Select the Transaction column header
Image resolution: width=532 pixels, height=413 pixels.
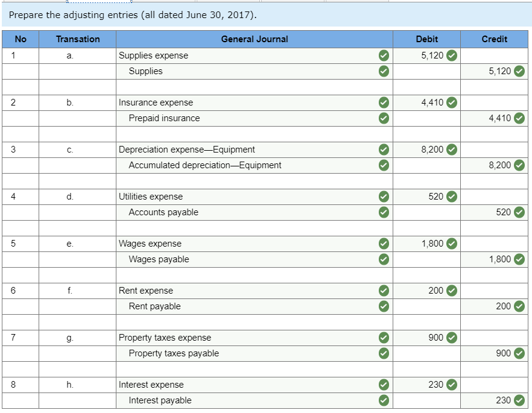(77, 39)
